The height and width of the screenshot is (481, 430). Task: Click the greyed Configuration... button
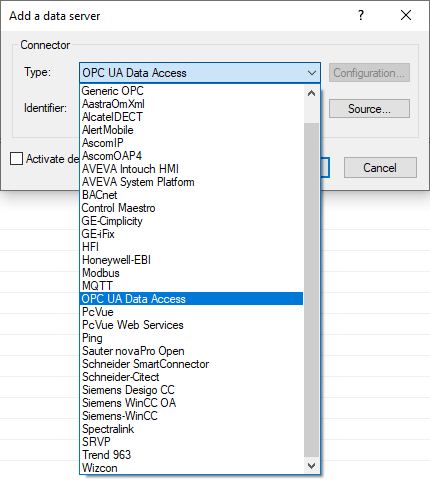coord(369,73)
